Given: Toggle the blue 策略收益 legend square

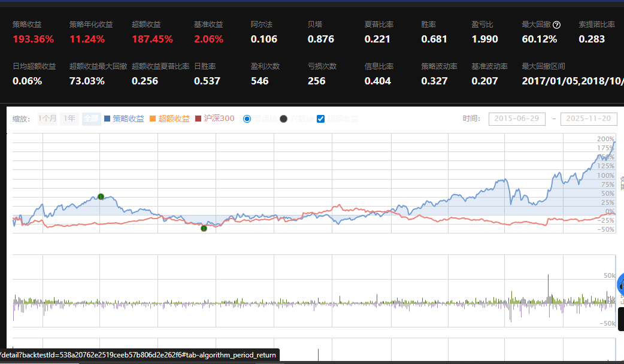Looking at the screenshot, I should pyautogui.click(x=107, y=119).
